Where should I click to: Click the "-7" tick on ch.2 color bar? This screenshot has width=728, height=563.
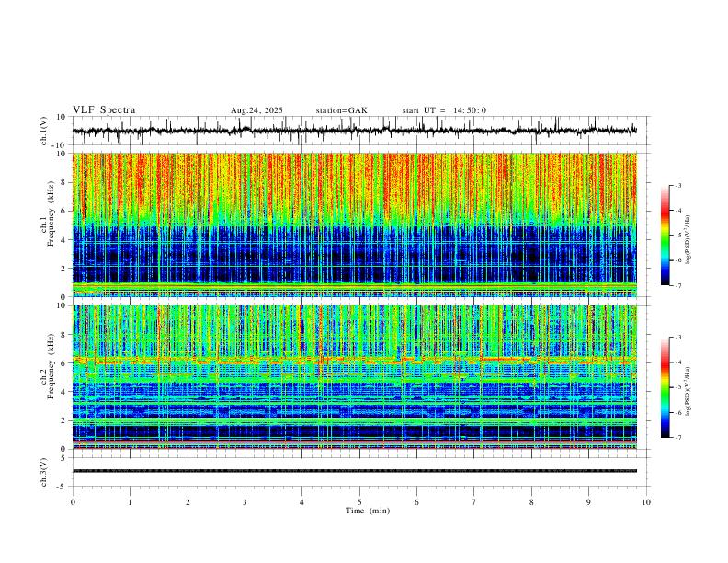coord(677,438)
